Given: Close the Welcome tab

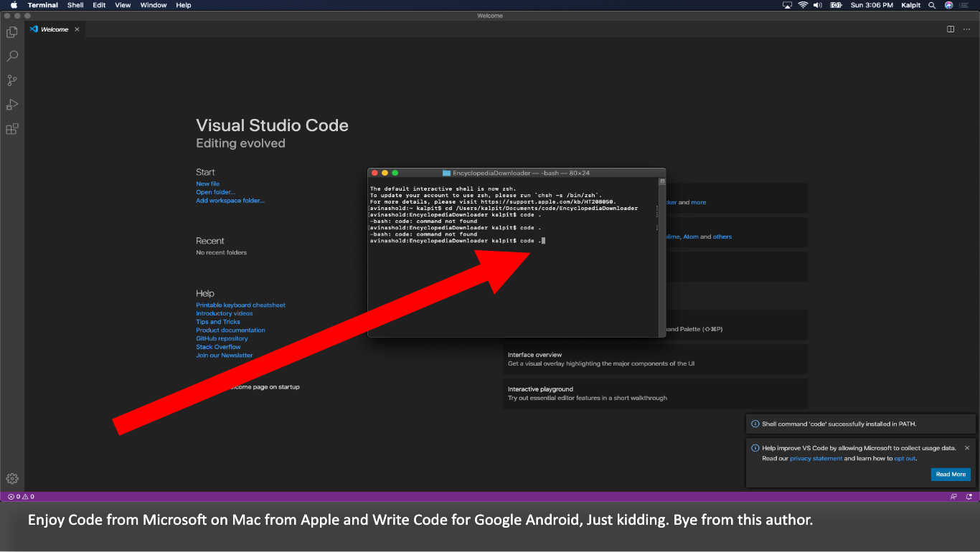Looking at the screenshot, I should tap(77, 29).
